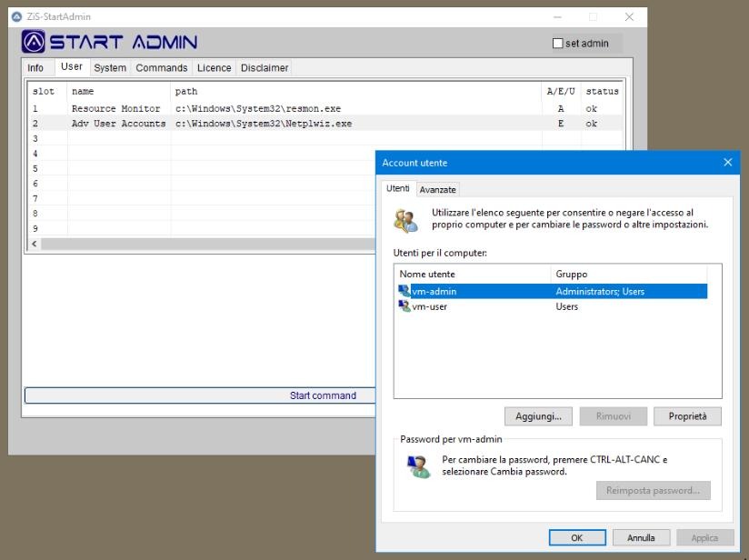Switch to the Avanzate tab
The image size is (749, 560).
pyautogui.click(x=437, y=189)
